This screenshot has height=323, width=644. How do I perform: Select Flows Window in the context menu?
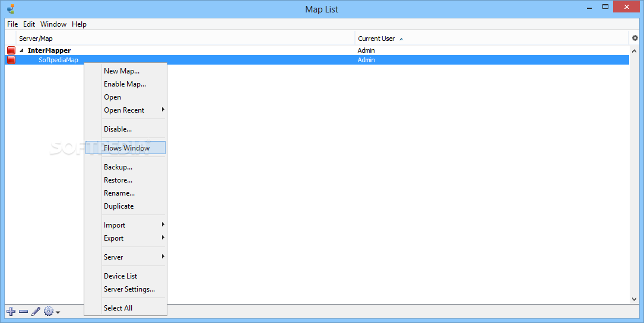click(x=125, y=148)
